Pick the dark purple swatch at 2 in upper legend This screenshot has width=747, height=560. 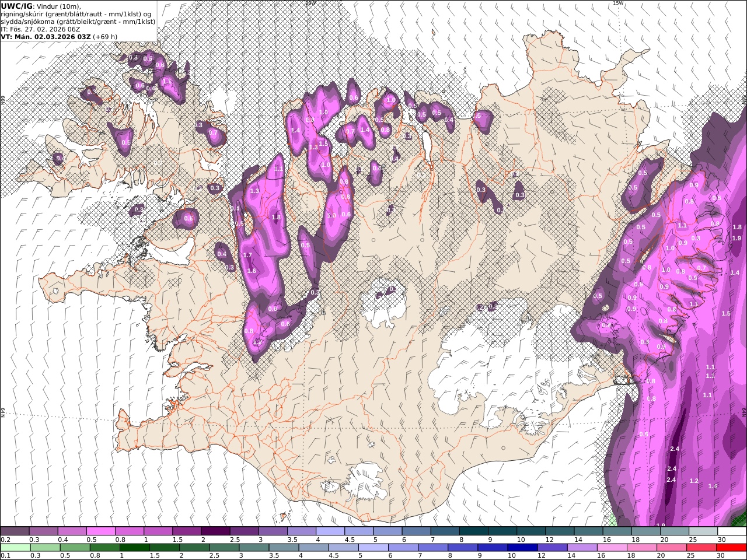[x=215, y=531]
